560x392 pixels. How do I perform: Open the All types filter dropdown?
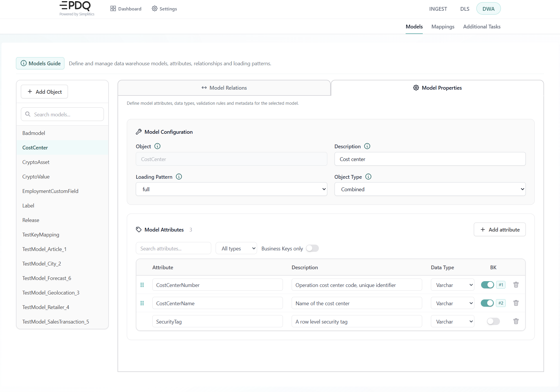pyautogui.click(x=236, y=248)
